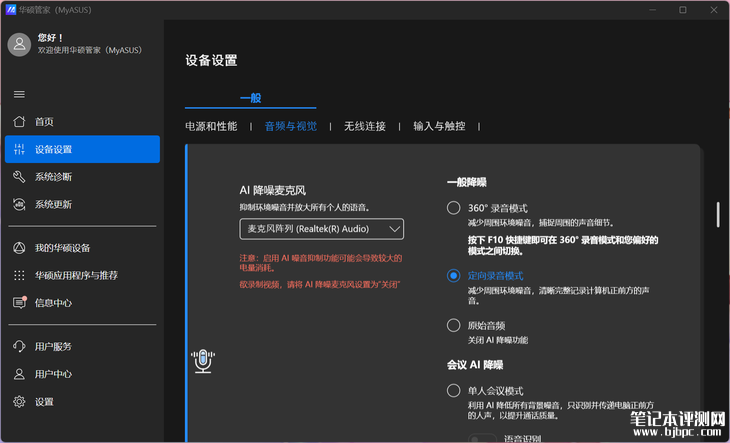Viewport: 730px width, 443px height.
Task: Click the user avatar picture
Action: point(19,44)
